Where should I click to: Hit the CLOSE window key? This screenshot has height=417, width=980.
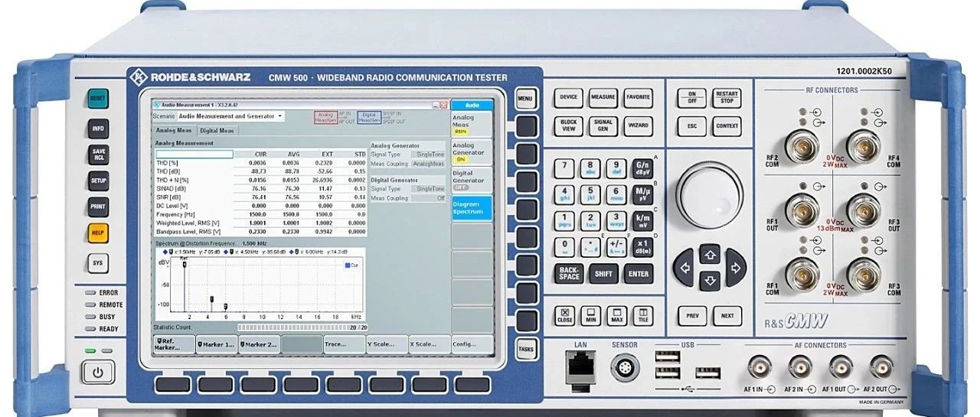[565, 315]
